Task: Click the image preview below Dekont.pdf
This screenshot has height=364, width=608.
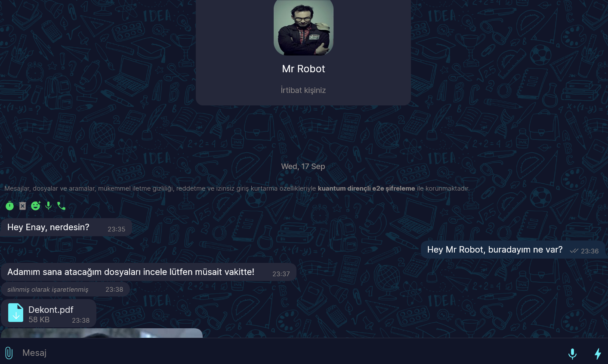Action: (102, 333)
